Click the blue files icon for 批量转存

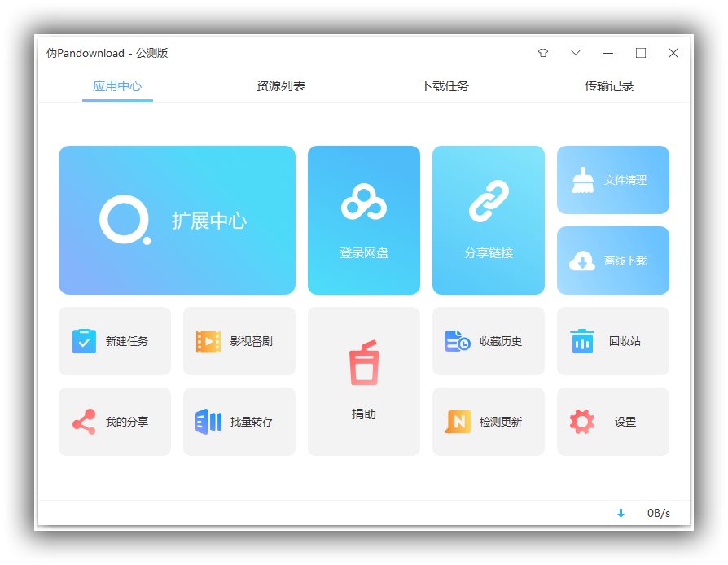(208, 422)
